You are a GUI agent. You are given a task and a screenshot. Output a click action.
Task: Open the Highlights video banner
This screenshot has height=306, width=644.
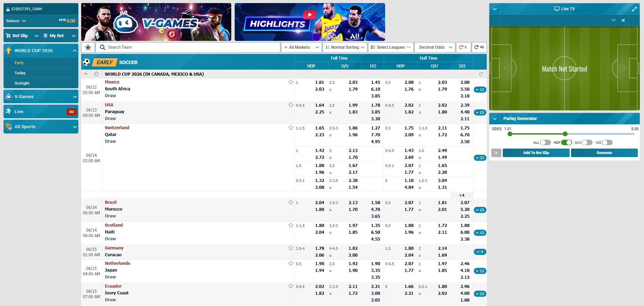pyautogui.click(x=310, y=22)
